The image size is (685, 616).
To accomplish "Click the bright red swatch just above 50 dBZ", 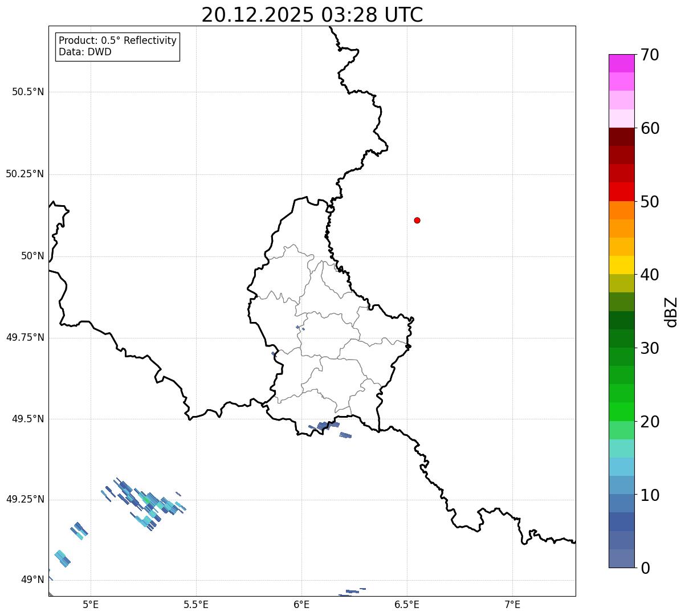I will point(621,191).
